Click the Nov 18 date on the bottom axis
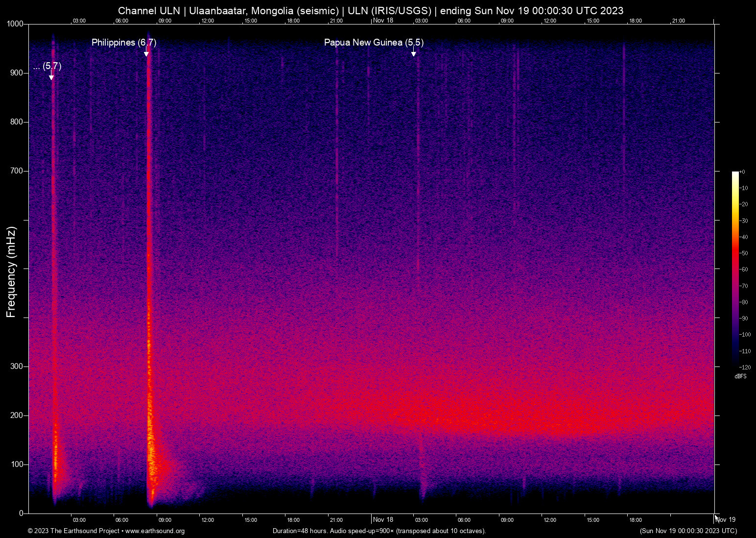The height and width of the screenshot is (538, 756). [383, 520]
